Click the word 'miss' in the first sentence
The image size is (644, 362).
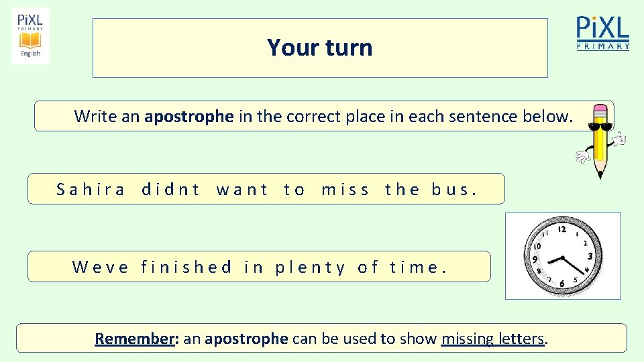click(345, 190)
